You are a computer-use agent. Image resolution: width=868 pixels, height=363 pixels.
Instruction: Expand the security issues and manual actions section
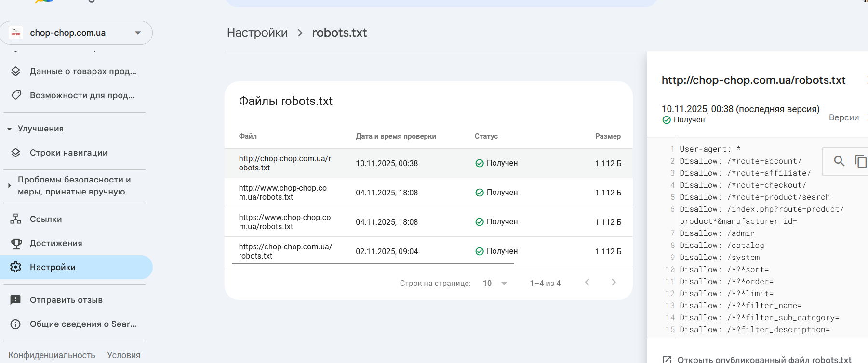(x=9, y=185)
